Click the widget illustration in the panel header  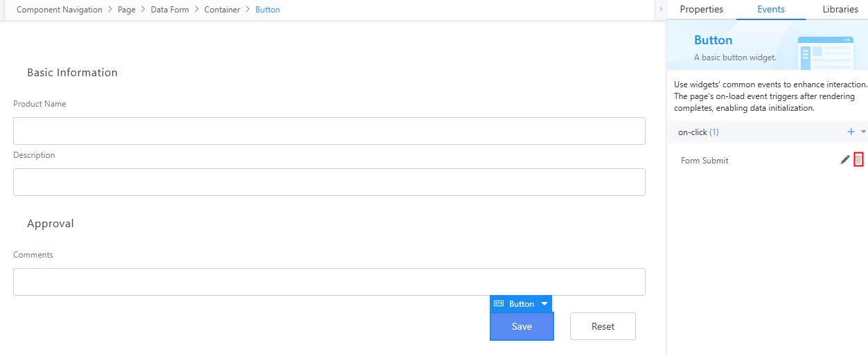point(825,52)
